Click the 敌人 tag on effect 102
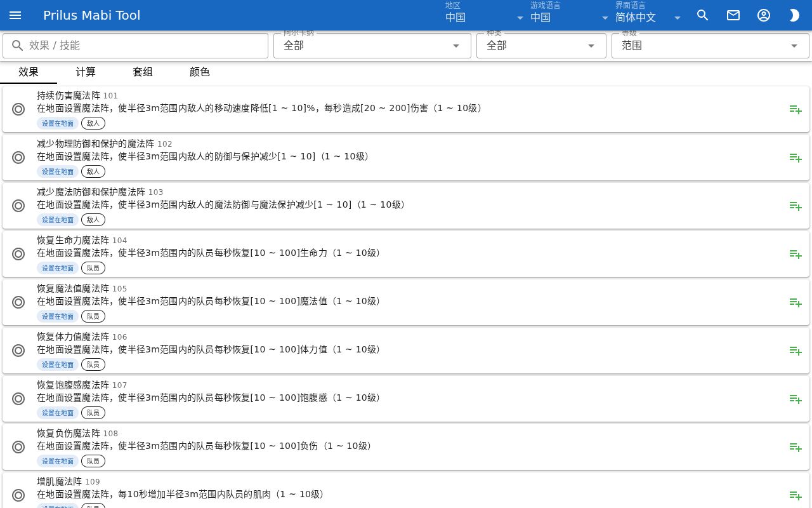 93,171
